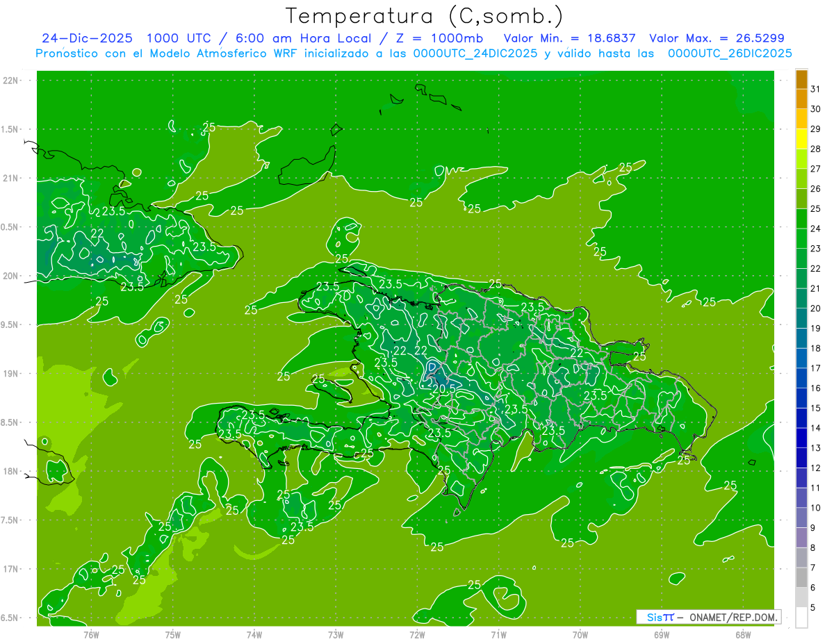Click the '1000 UTC' time label

pos(179,38)
